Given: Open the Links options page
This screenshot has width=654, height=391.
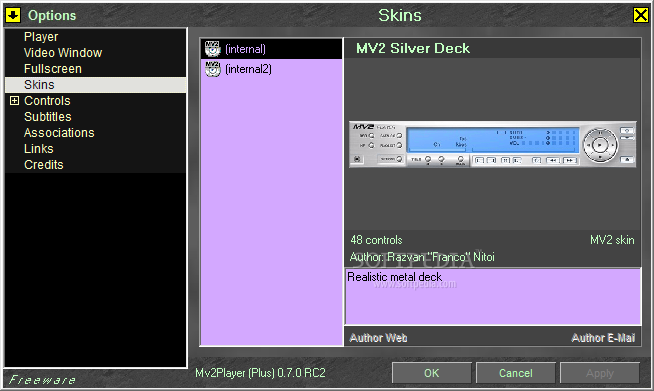Looking at the screenshot, I should 38,149.
